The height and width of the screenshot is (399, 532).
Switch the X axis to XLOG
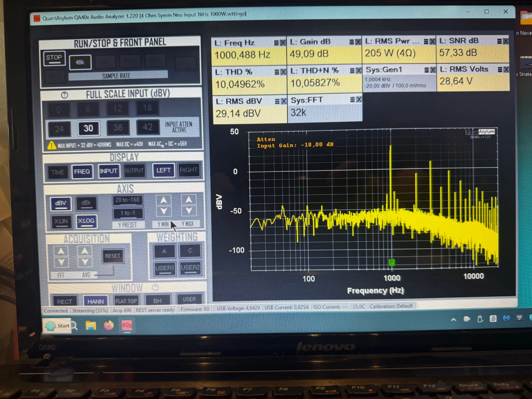[x=86, y=221]
